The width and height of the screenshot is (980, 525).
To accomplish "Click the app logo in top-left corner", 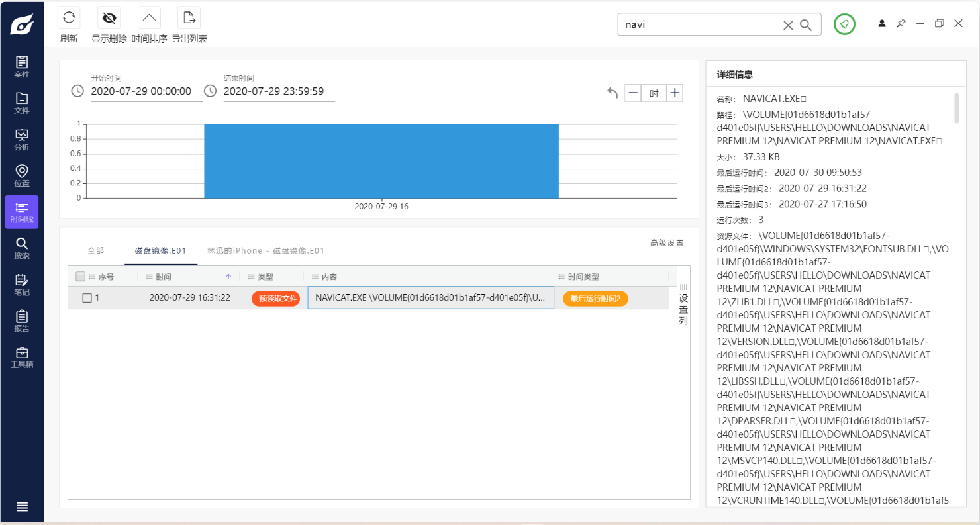I will pos(22,24).
